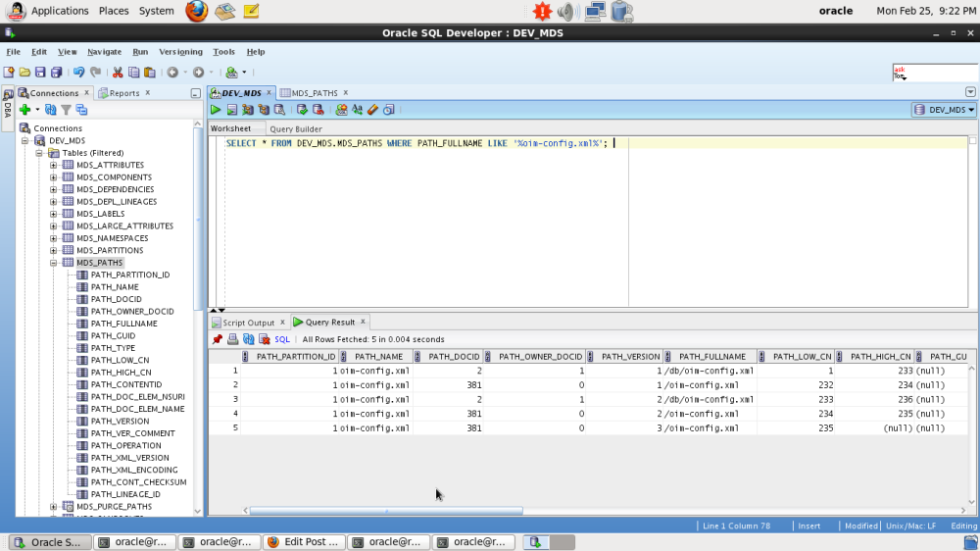Launch Firefox from top panel

click(x=196, y=11)
